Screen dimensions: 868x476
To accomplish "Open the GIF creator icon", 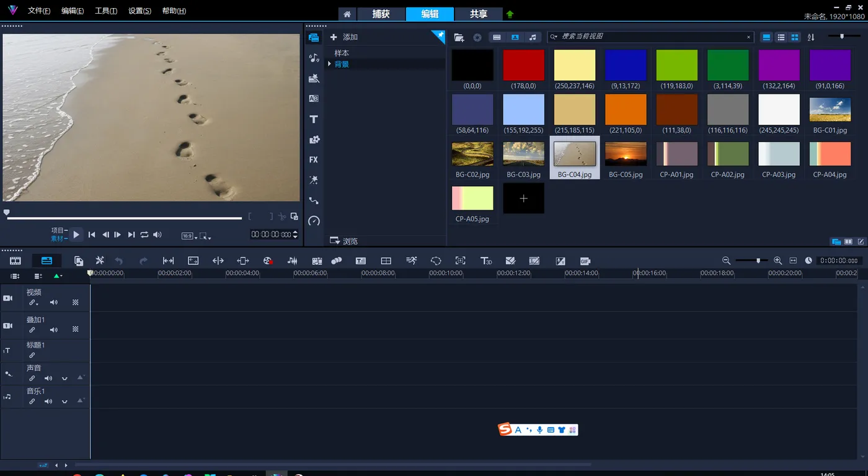I will click(585, 261).
